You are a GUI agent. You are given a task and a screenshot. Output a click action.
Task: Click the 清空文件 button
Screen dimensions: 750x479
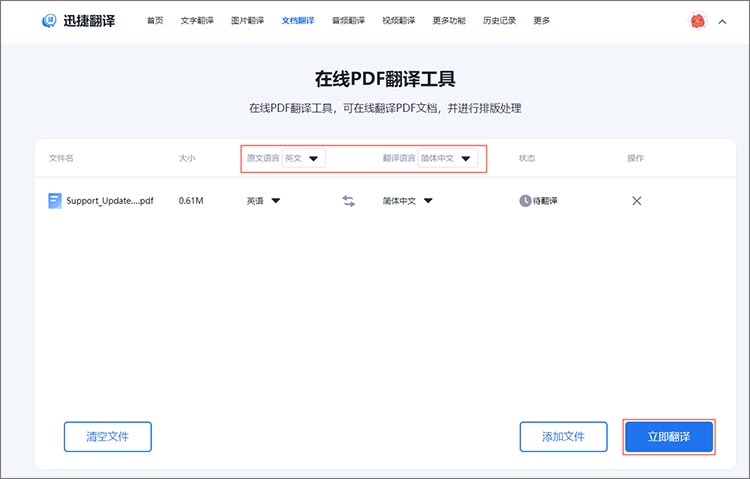[108, 436]
